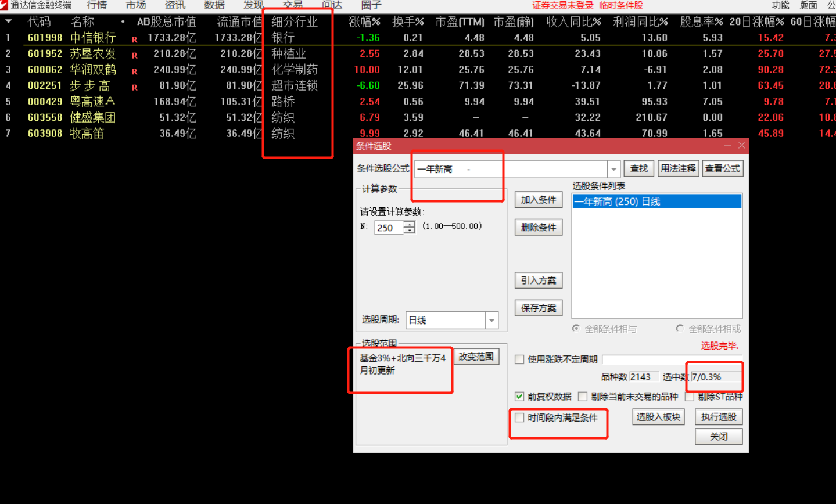Sort by the 利润同比% column header
The image size is (836, 504).
click(640, 22)
